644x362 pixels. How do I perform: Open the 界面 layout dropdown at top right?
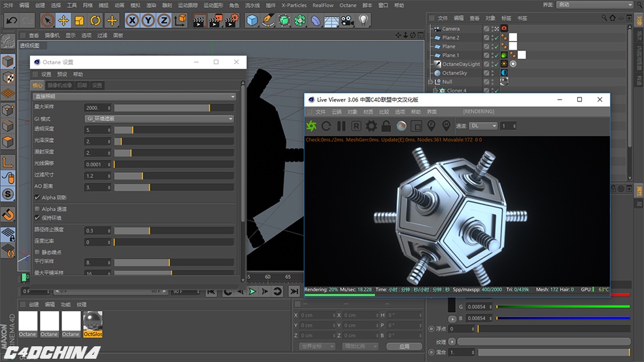(595, 5)
